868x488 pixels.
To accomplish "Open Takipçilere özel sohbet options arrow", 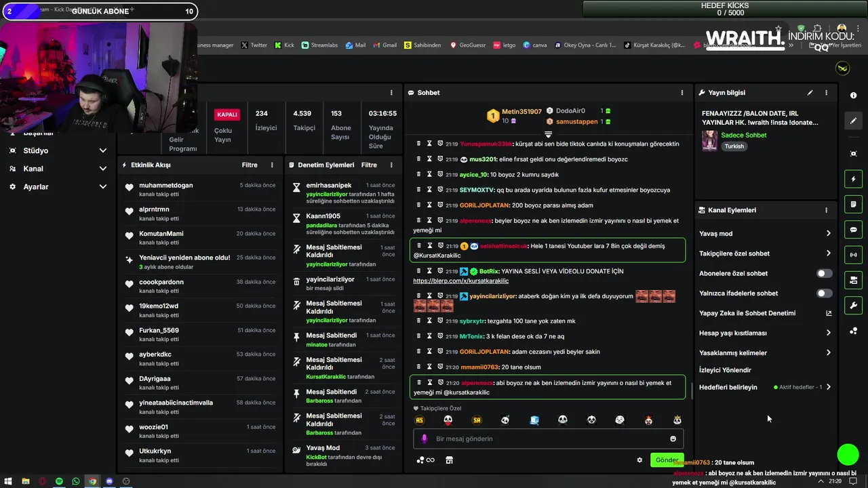I will pyautogui.click(x=828, y=253).
